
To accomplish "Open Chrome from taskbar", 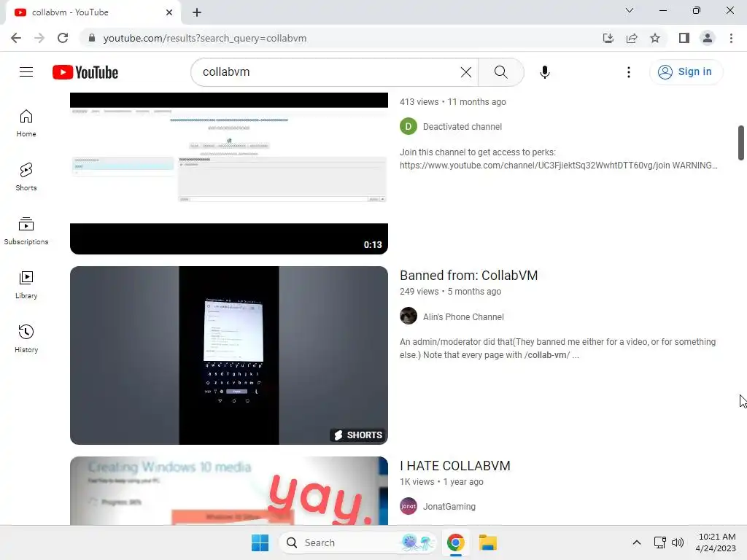I will (455, 542).
